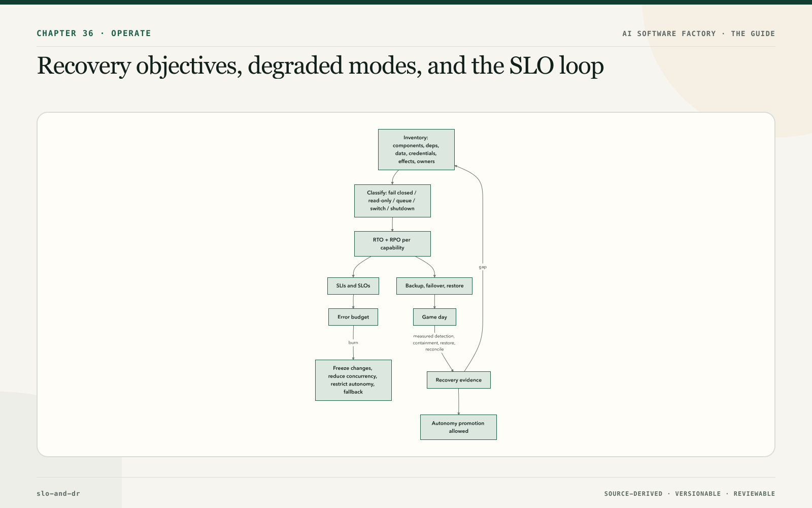This screenshot has height=508, width=812.
Task: Click 'AI SOFTWARE FACTORY · THE GUIDE' text
Action: pos(699,34)
